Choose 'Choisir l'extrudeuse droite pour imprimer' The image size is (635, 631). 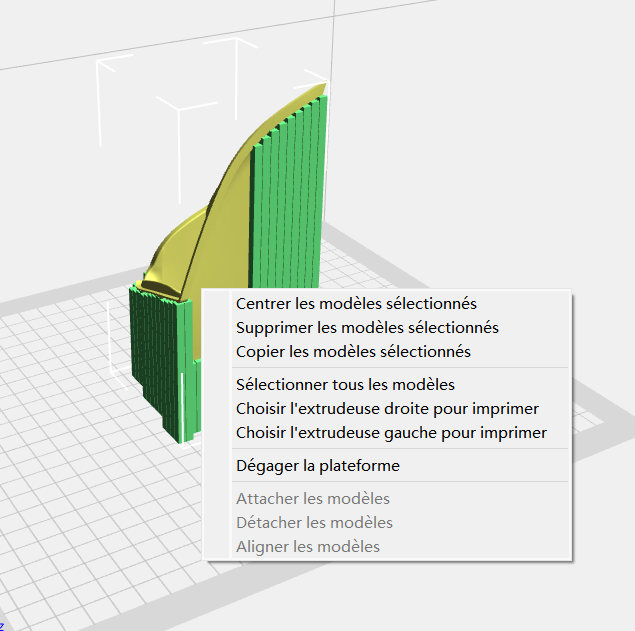[387, 409]
